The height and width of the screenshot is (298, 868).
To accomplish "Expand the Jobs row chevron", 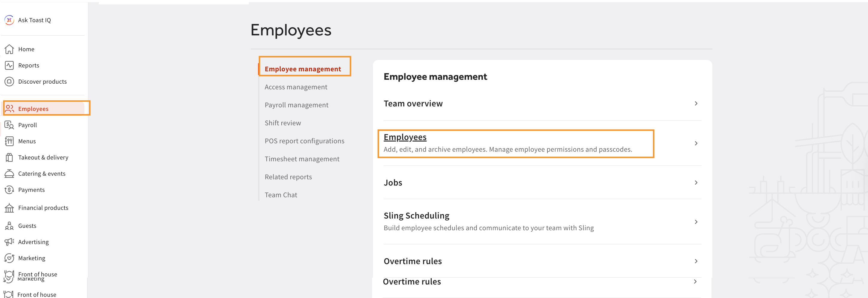I will (696, 183).
